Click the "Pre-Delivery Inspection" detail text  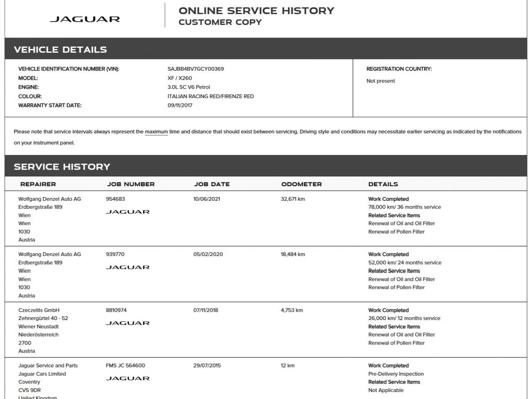tap(396, 374)
